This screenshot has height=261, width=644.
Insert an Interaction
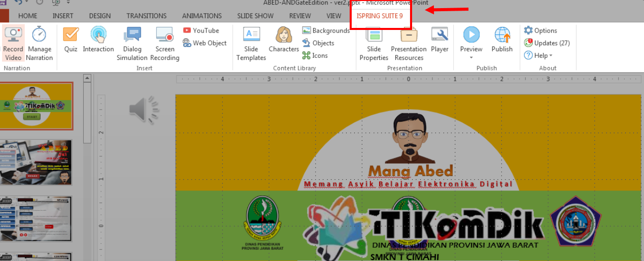pos(98,40)
